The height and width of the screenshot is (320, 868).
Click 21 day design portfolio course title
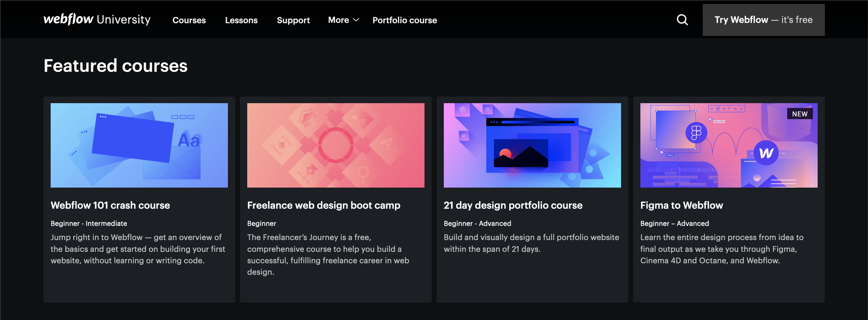513,205
